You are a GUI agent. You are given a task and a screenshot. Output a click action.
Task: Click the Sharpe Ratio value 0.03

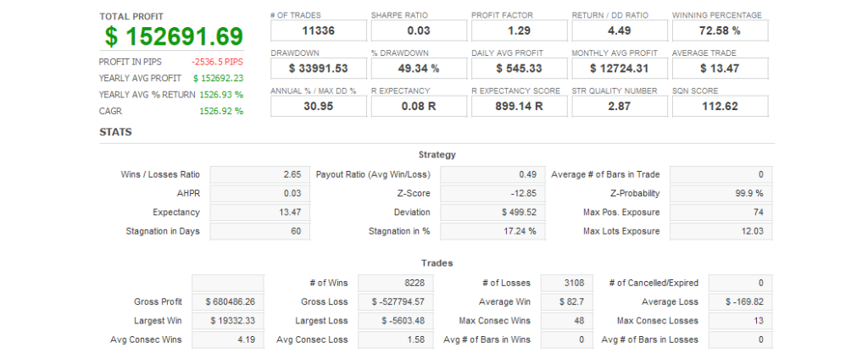click(x=418, y=30)
